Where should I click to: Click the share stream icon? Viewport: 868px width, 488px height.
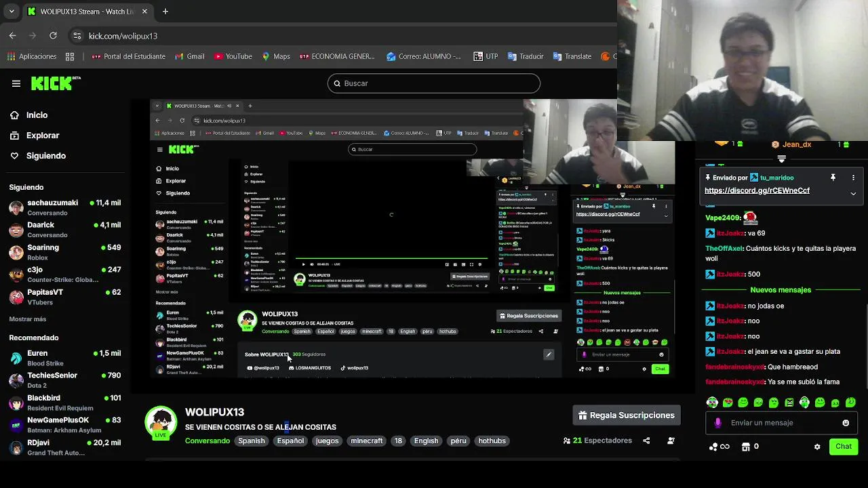tap(646, 441)
